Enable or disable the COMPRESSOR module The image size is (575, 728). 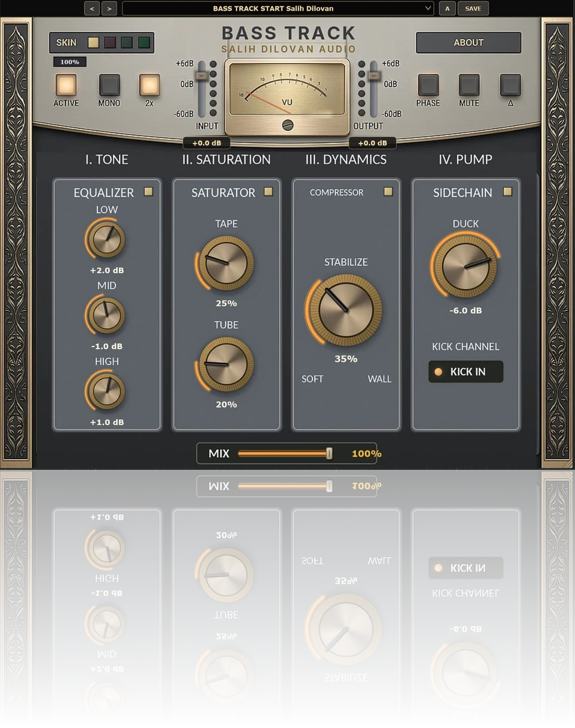[x=388, y=192]
